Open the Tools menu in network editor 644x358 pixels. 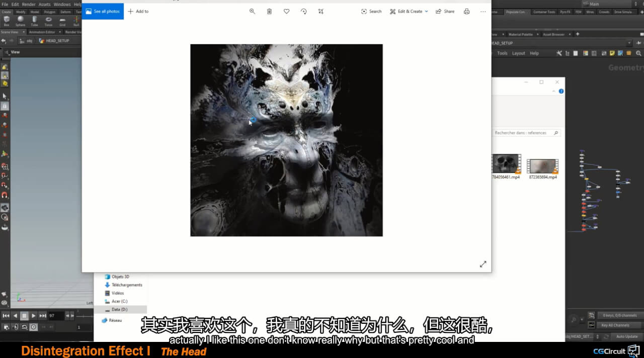click(x=502, y=53)
